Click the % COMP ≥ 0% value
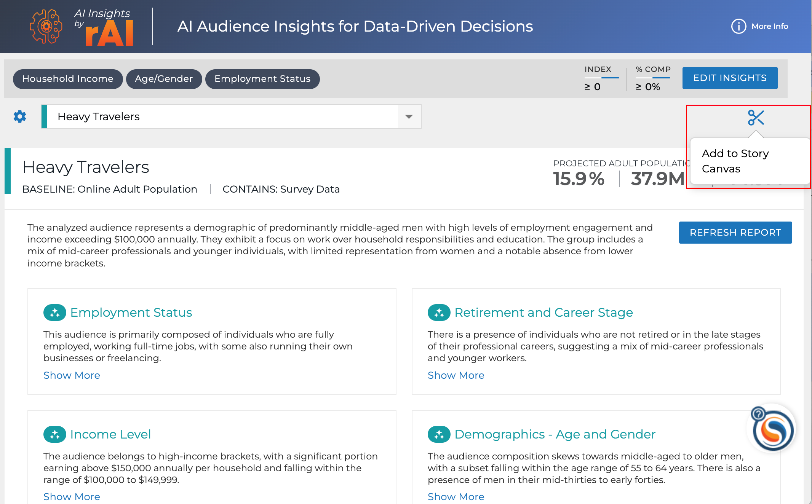 tap(648, 87)
